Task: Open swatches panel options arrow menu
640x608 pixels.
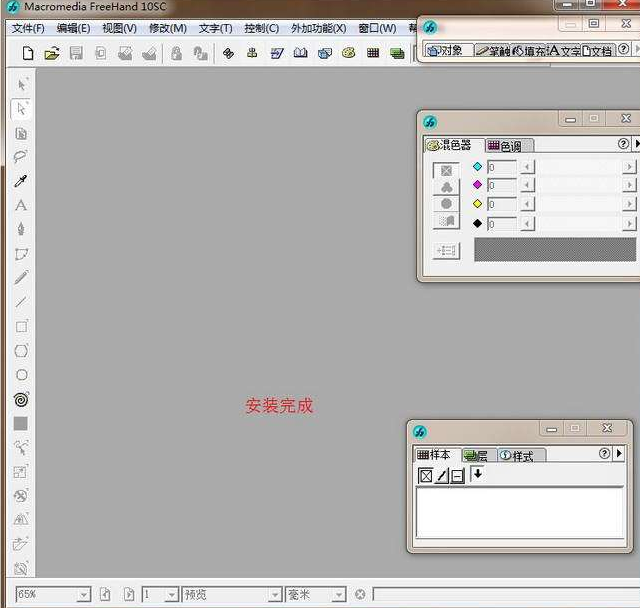Action: 619,453
